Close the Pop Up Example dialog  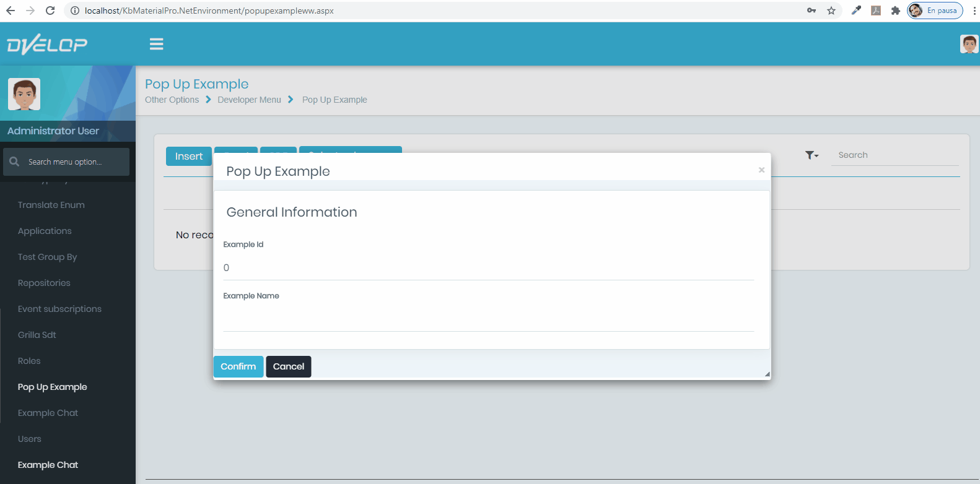(x=761, y=170)
